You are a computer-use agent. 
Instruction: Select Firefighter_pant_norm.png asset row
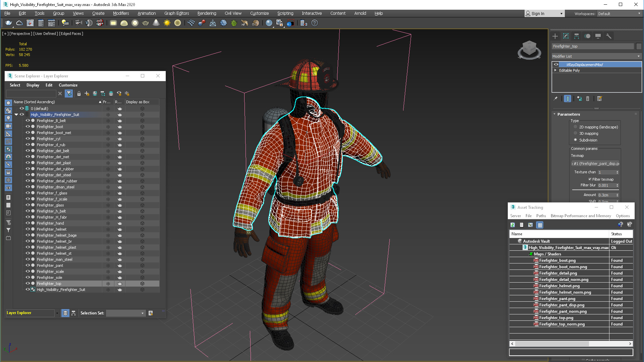(x=571, y=311)
